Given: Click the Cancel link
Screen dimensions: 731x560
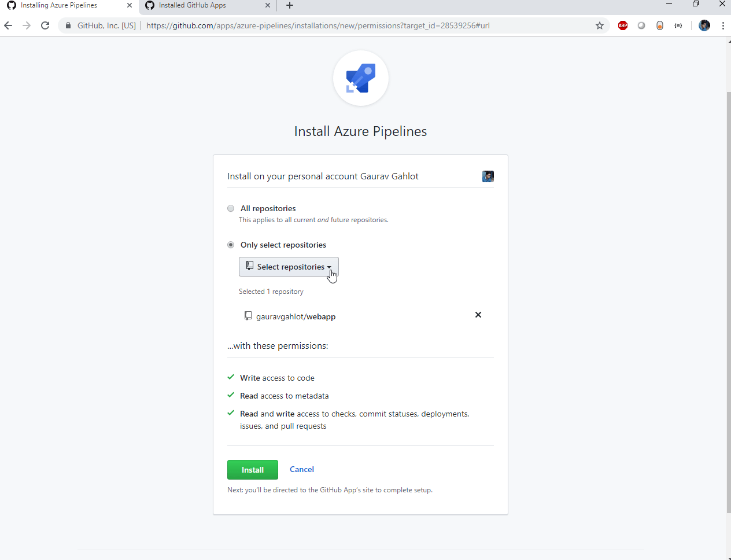Looking at the screenshot, I should (302, 469).
